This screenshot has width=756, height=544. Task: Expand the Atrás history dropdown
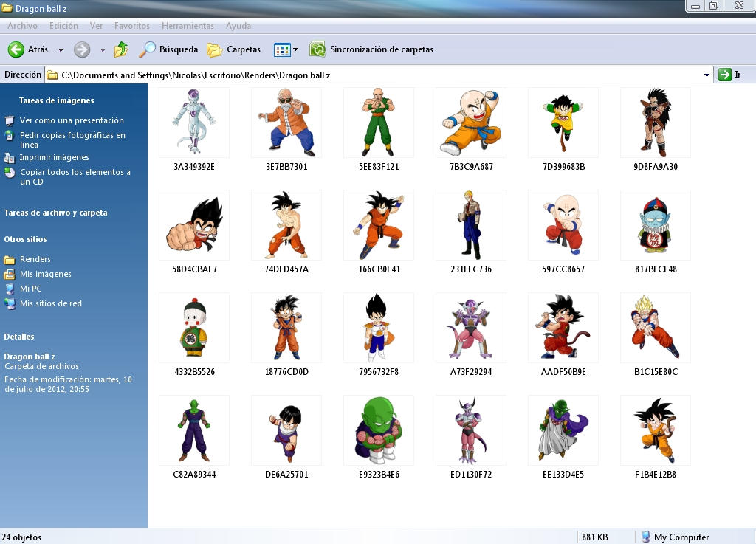point(61,49)
